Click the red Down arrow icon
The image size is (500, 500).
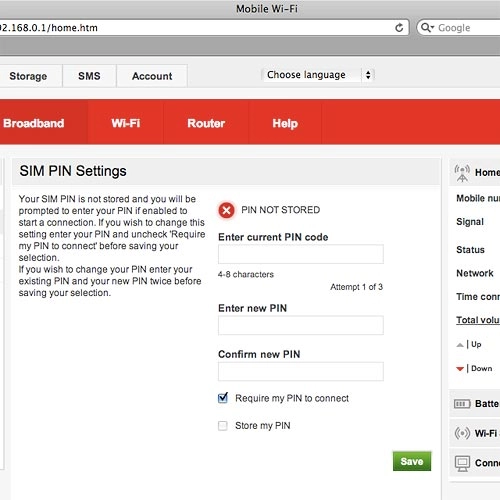pos(460,369)
